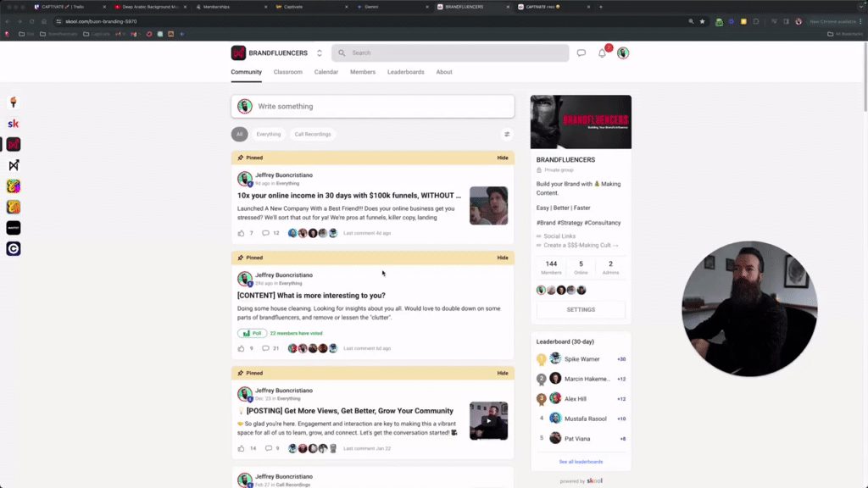Open Jeffrey Buoncristiano's name on the first pinned post
Screen dimensions: 868x488
[284, 175]
